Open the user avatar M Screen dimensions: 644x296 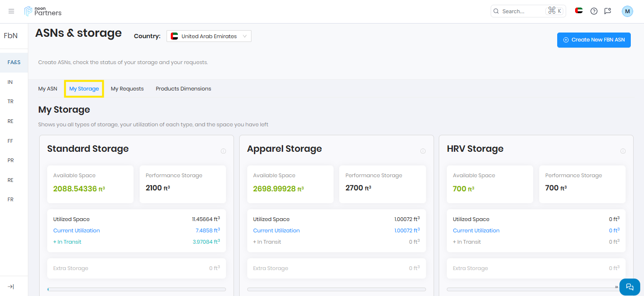pos(627,11)
